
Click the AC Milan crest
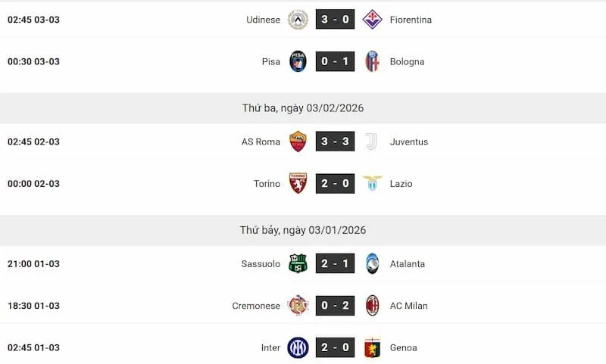click(x=372, y=306)
